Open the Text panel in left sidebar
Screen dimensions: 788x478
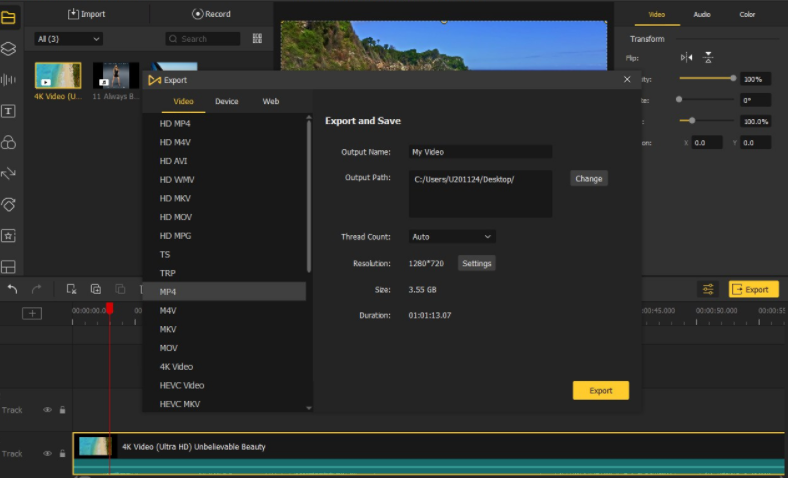point(8,111)
